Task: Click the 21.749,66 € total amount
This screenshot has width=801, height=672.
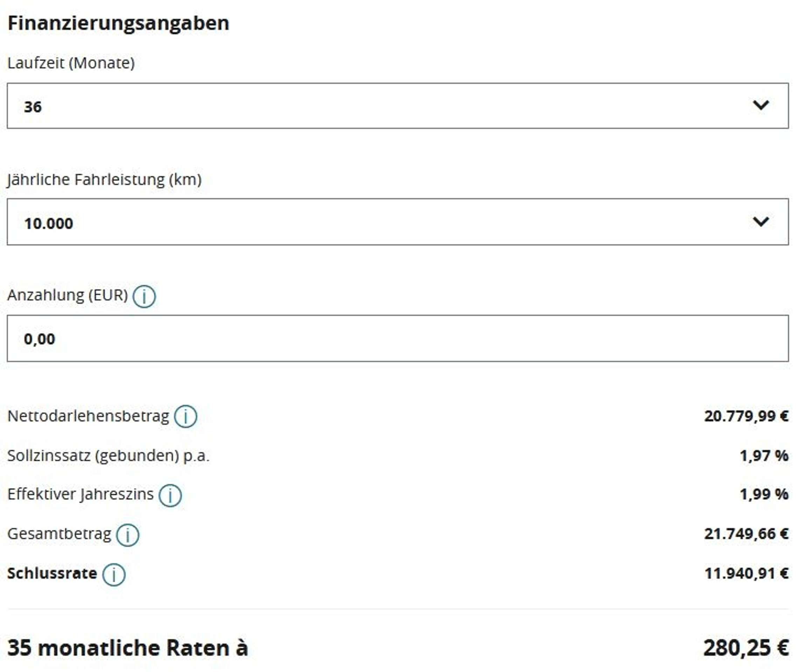Action: point(746,534)
